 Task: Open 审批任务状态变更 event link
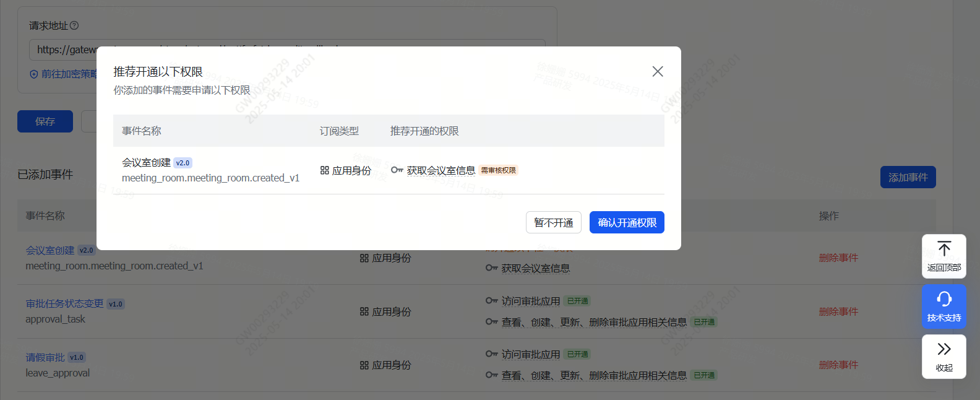point(64,303)
